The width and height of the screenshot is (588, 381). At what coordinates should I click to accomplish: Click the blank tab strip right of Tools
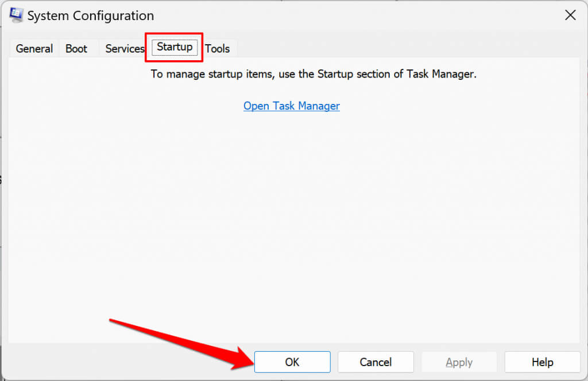coord(402,49)
